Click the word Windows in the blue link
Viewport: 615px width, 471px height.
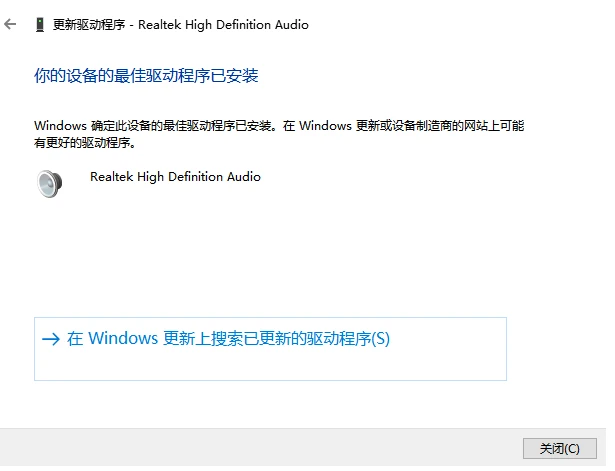[123, 338]
